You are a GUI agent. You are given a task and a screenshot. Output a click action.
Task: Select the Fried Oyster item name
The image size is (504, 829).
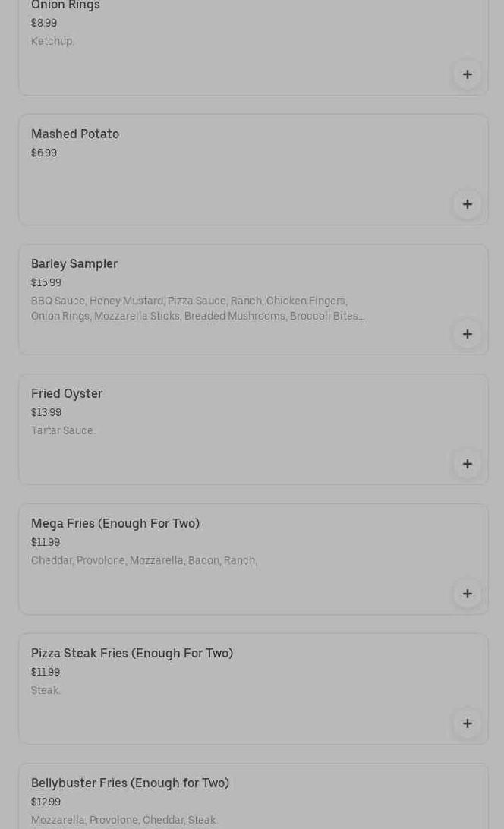pyautogui.click(x=67, y=393)
